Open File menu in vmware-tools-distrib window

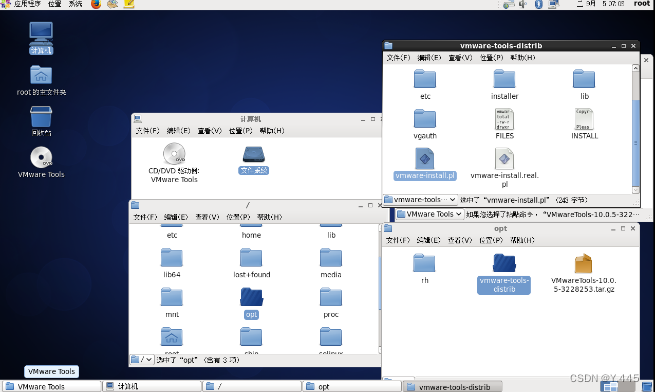pos(398,58)
